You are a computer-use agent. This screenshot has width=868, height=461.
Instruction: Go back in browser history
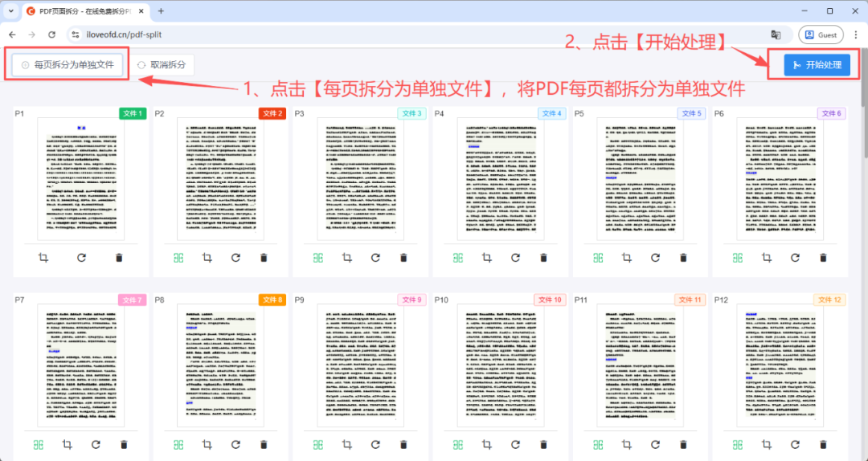tap(13, 35)
